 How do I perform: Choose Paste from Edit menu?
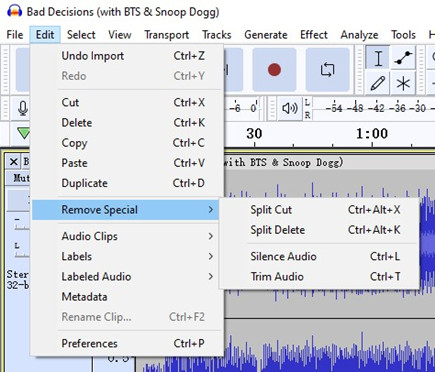(x=126, y=163)
